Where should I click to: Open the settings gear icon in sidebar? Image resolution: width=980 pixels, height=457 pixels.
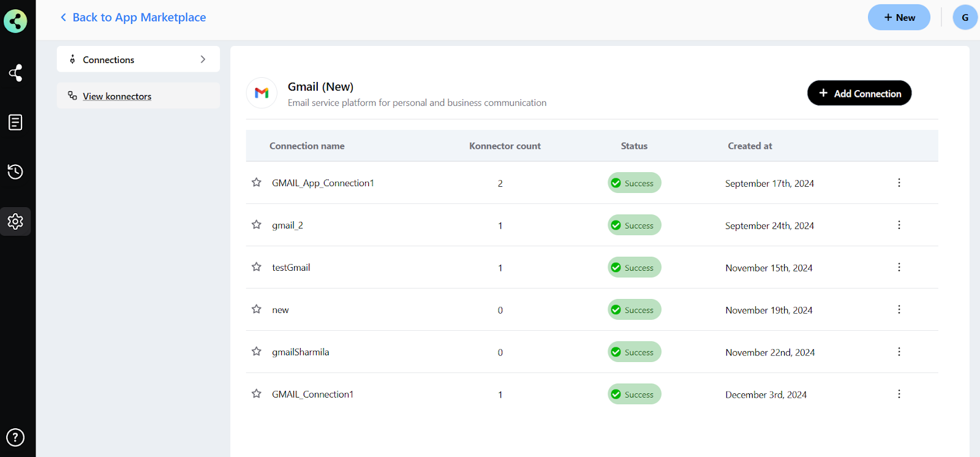(15, 221)
